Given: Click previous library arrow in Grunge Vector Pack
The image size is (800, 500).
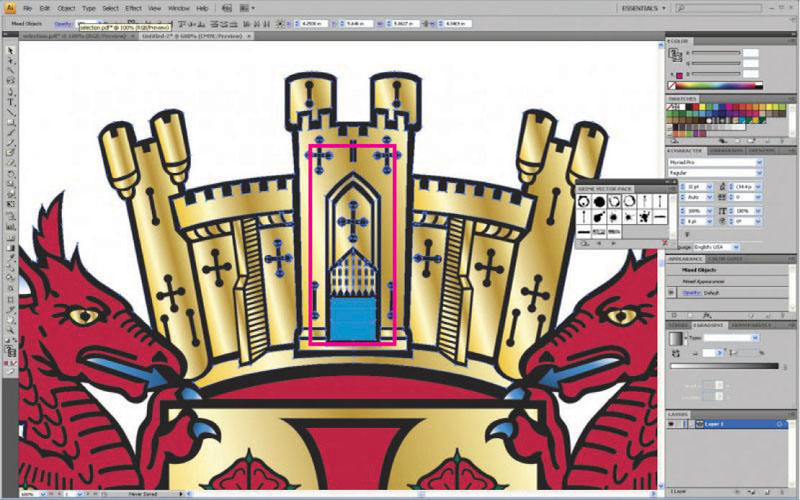Looking at the screenshot, I should [599, 244].
